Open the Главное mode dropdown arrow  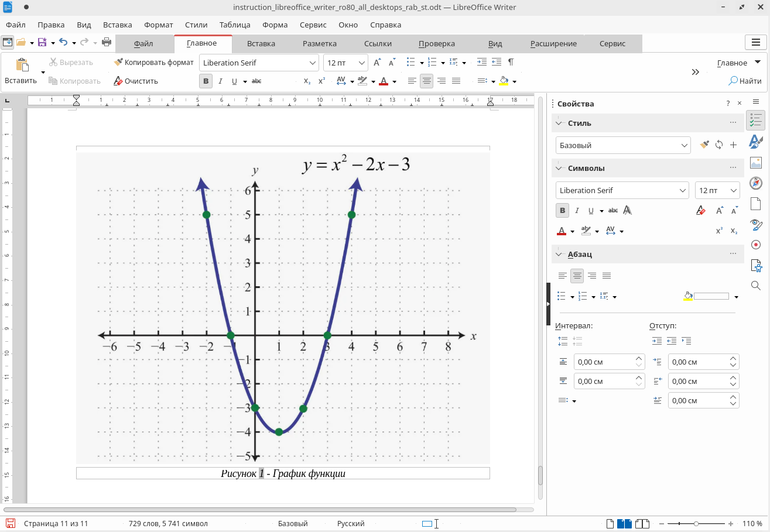[758, 62]
